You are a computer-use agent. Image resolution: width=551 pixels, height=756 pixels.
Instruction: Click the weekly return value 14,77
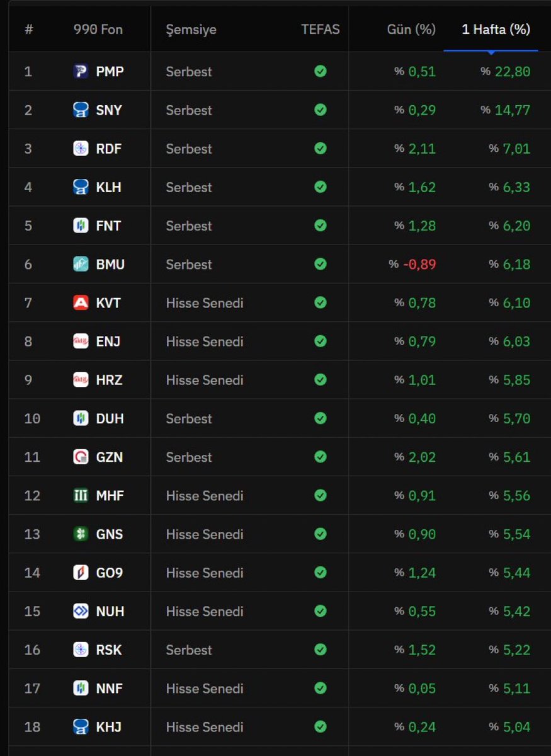point(512,110)
